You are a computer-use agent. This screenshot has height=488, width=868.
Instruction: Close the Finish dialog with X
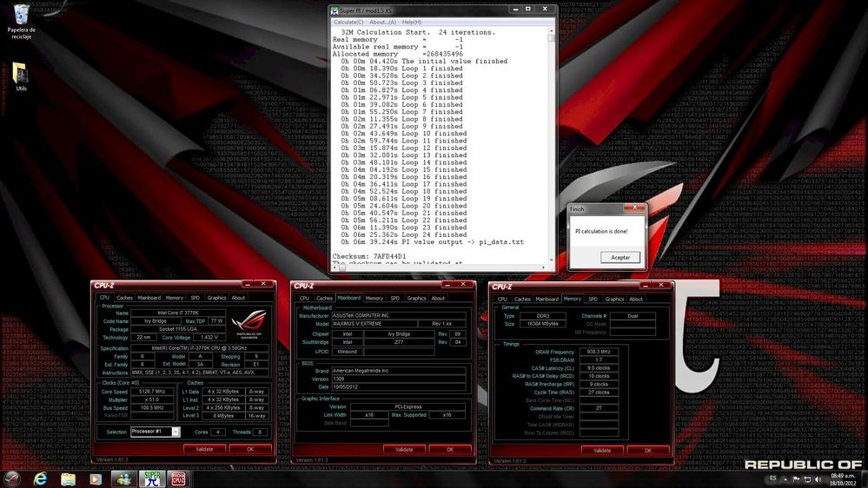tap(634, 208)
